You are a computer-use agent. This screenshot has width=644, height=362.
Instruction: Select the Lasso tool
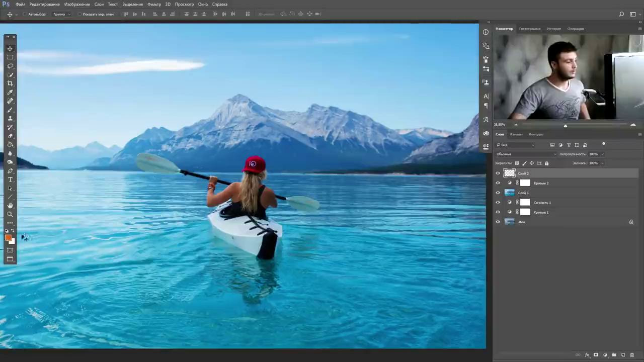(x=10, y=66)
